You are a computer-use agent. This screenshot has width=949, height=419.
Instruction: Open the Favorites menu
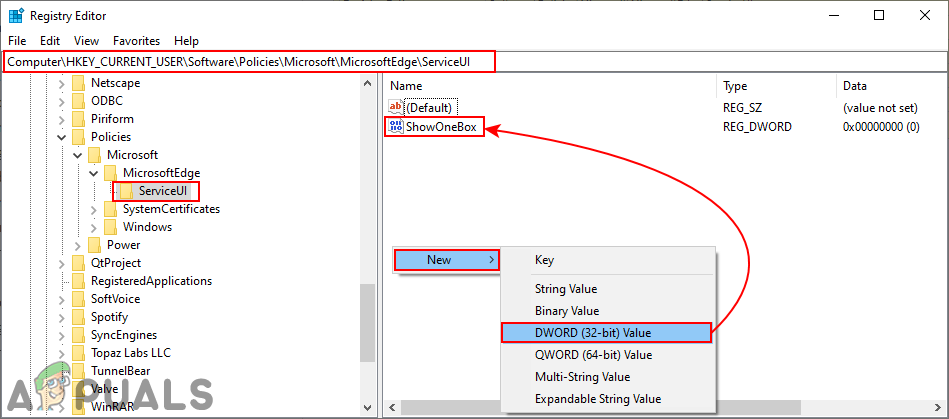(136, 41)
